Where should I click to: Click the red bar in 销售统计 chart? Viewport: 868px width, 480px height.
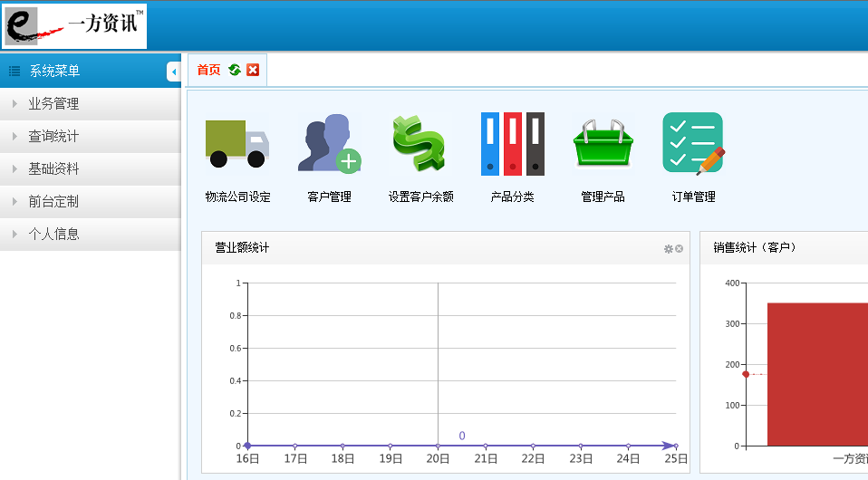[817, 374]
